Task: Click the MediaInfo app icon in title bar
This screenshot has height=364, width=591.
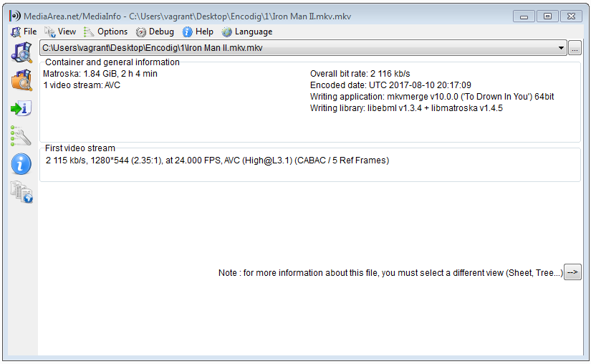Action: 15,16
